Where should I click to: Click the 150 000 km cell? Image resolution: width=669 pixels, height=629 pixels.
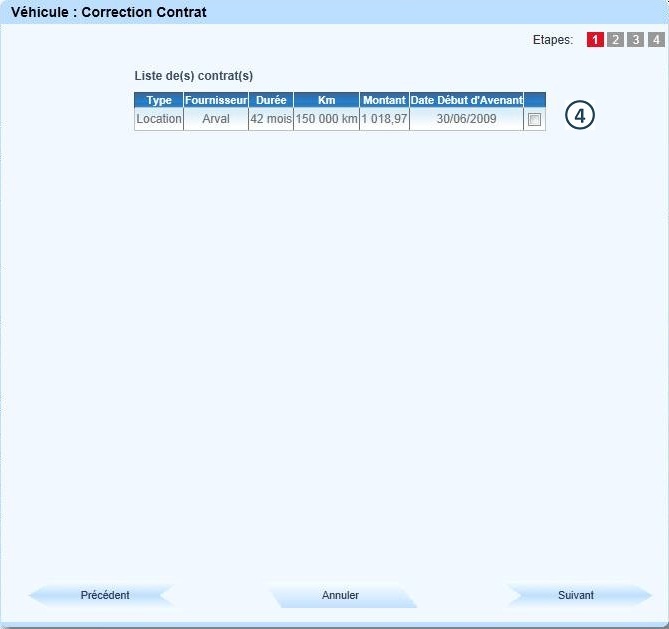tap(326, 119)
